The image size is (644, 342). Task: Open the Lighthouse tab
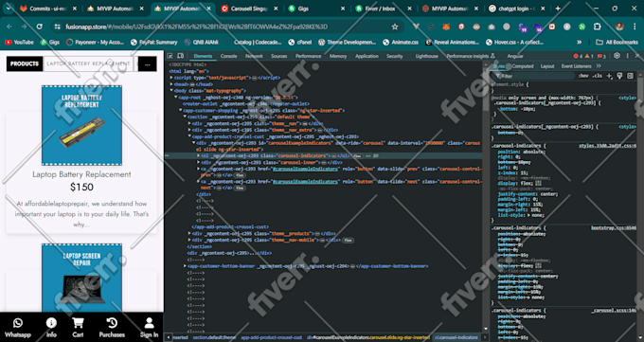[427, 56]
